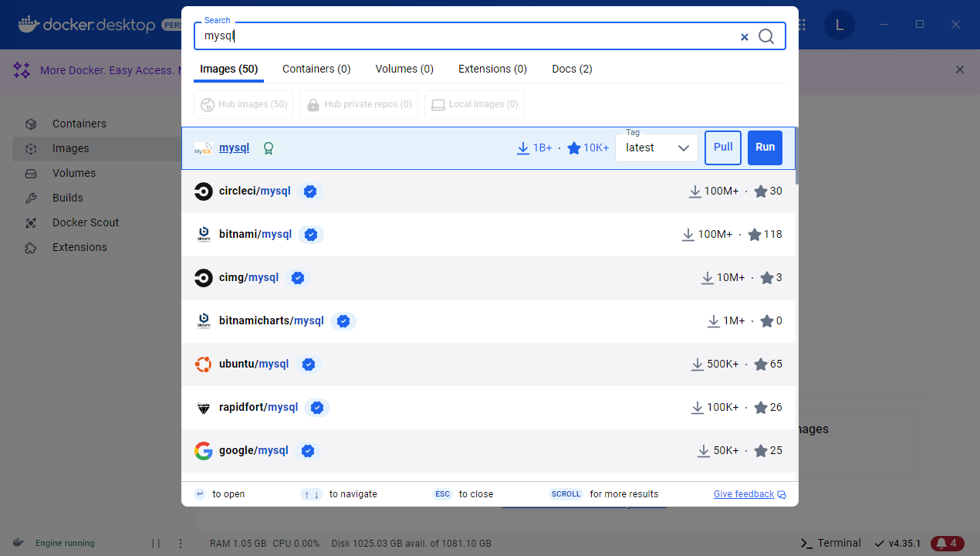Select the bitnami/mysql result
The image size is (980, 556).
tap(489, 235)
